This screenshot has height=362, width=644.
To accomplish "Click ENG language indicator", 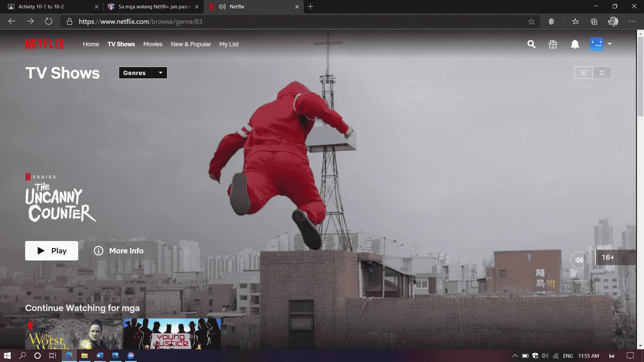I will pyautogui.click(x=568, y=356).
